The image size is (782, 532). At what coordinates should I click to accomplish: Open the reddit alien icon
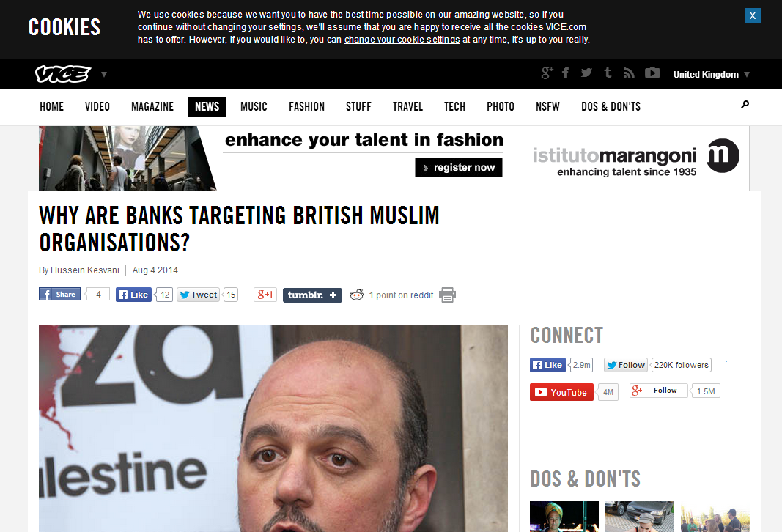[357, 295]
